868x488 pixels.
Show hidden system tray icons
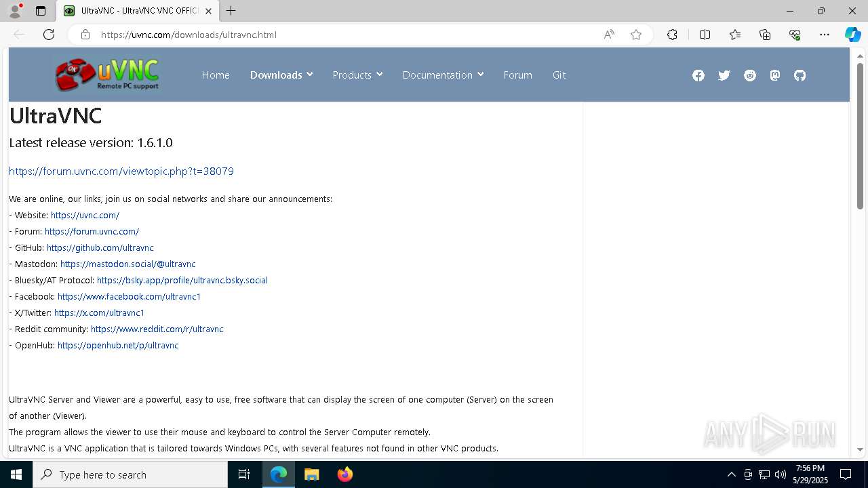(x=732, y=474)
